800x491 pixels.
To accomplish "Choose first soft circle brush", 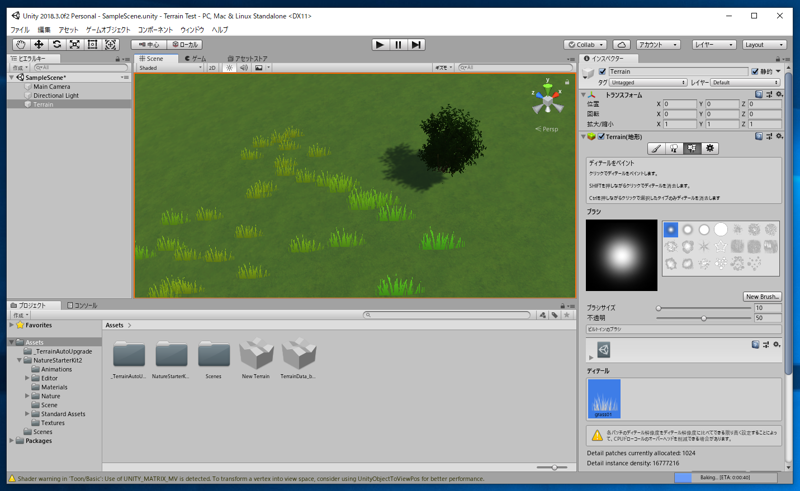I will pos(671,230).
